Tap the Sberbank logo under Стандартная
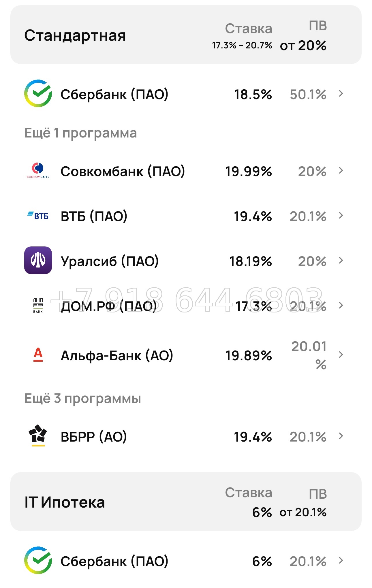Image resolution: width=372 pixels, height=588 pixels. [38, 94]
